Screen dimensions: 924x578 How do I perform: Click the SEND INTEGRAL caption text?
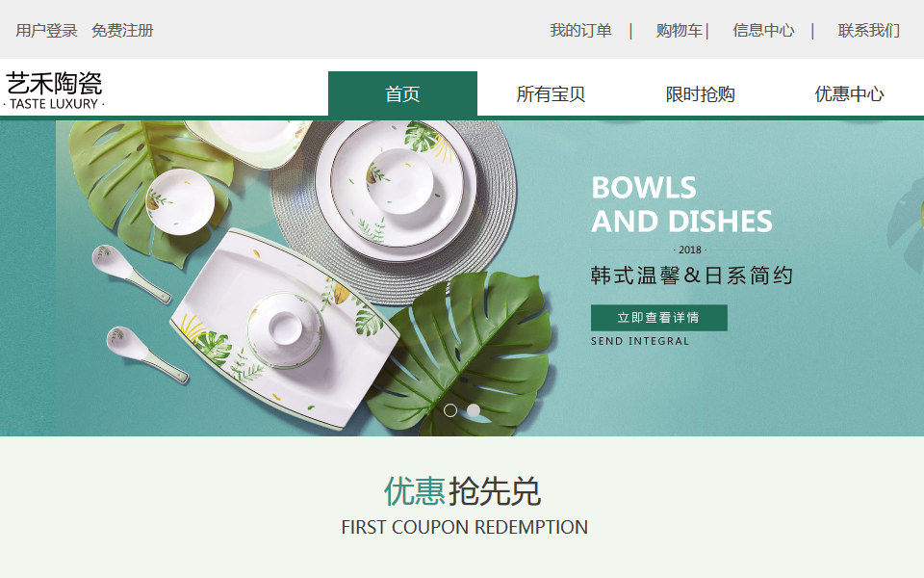pos(640,341)
